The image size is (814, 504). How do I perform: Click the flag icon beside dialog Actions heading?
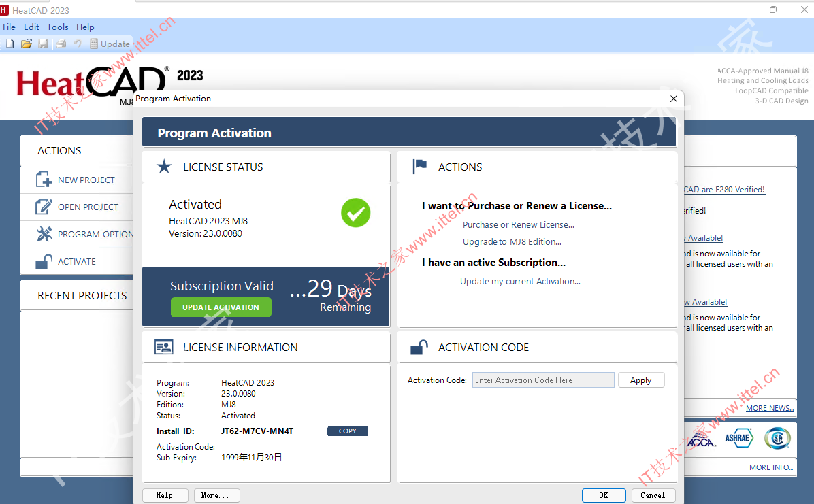coord(419,167)
